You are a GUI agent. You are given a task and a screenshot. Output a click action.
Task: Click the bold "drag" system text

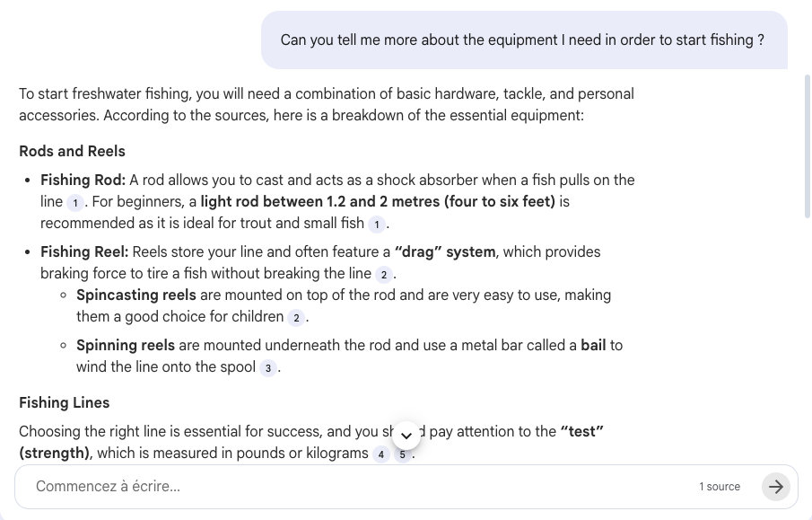coord(445,252)
